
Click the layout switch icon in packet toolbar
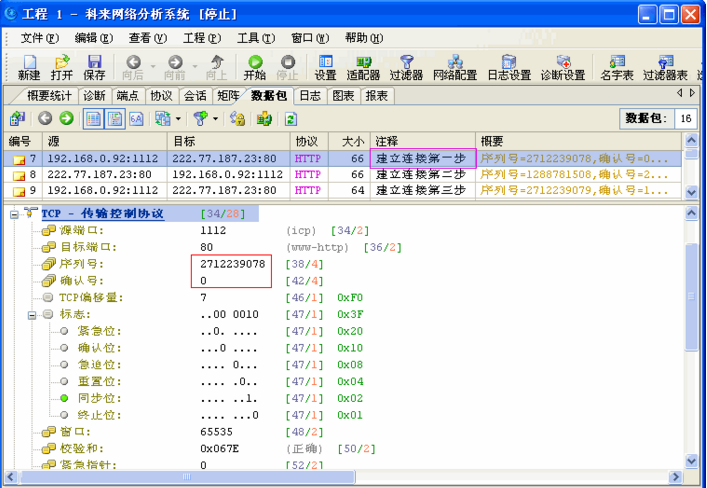tap(163, 119)
